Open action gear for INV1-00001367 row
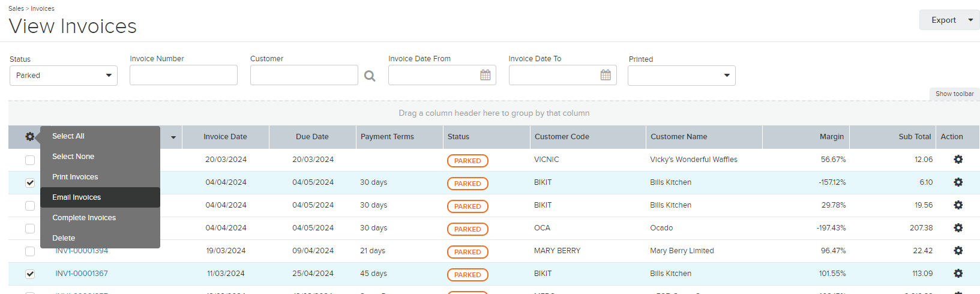The height and width of the screenshot is (294, 980). pos(958,274)
